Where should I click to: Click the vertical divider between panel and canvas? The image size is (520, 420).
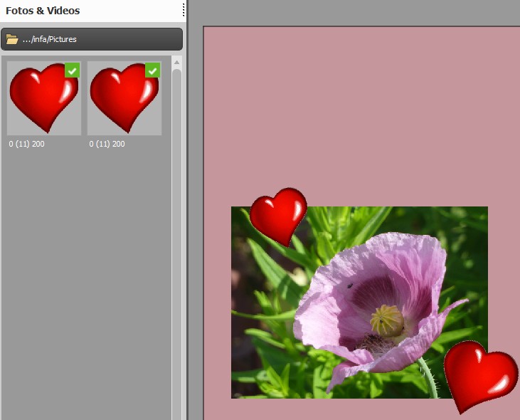[x=188, y=214]
